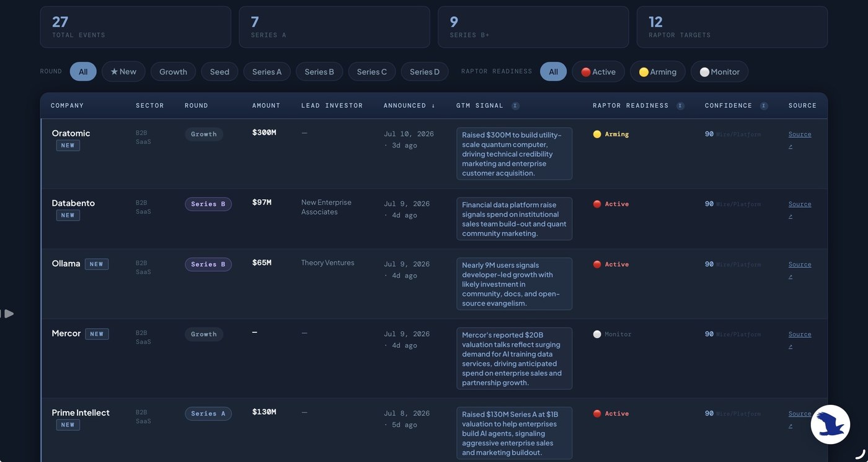Select the All round filter

point(83,71)
